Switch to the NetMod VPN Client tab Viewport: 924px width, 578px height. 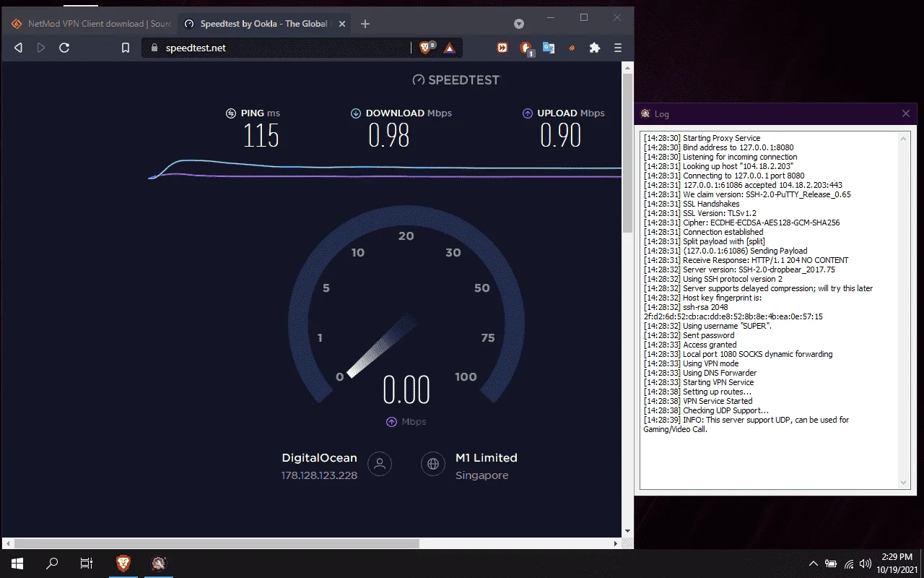(92, 24)
